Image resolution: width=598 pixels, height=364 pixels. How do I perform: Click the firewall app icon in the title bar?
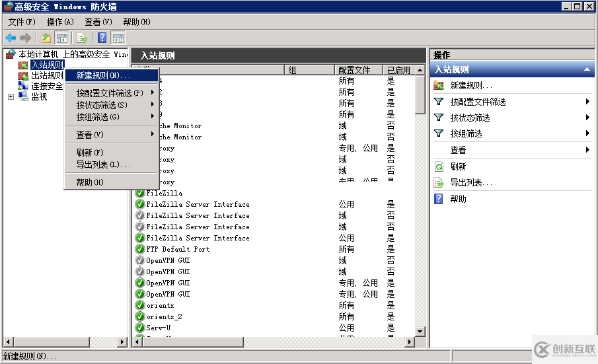coord(8,7)
